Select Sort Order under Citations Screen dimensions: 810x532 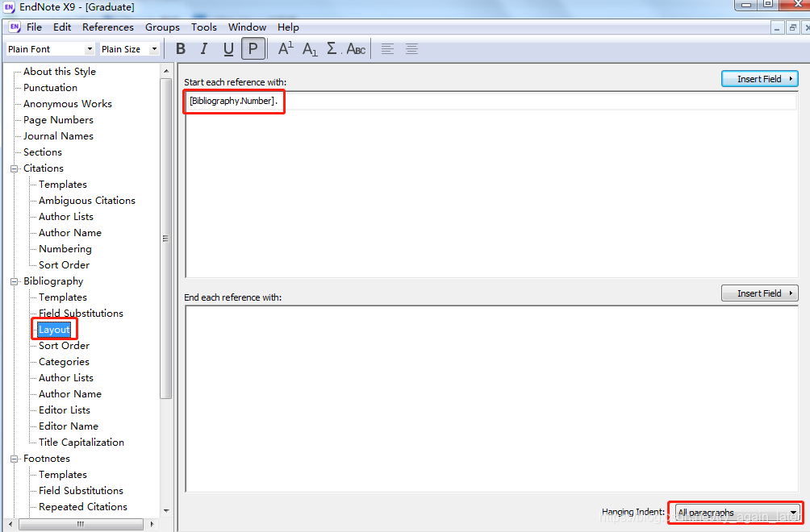click(x=64, y=265)
